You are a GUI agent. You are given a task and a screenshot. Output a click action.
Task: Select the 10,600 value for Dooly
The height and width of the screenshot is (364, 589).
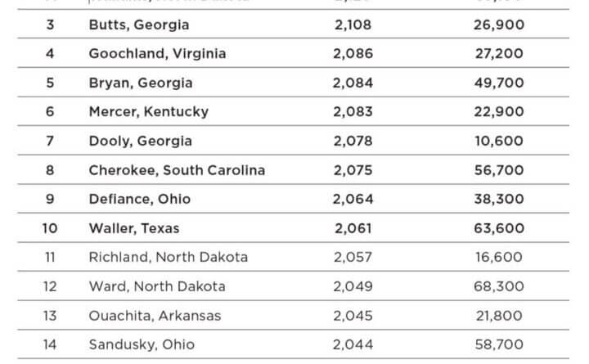499,141
